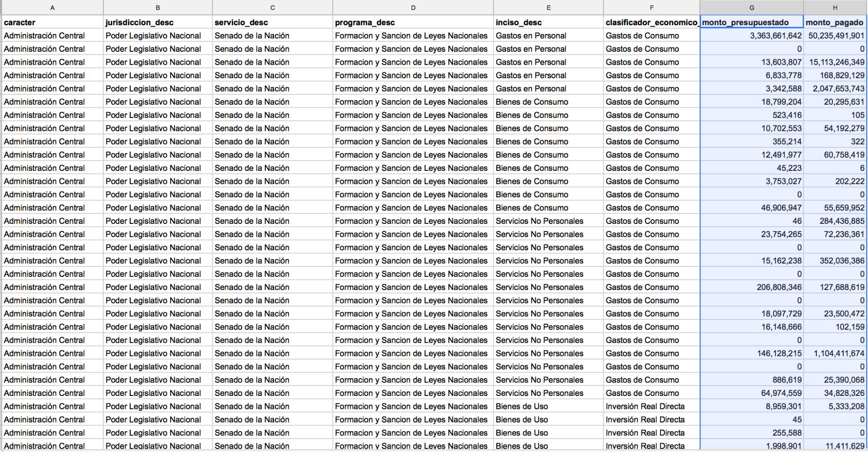Select column A header

pyautogui.click(x=53, y=8)
